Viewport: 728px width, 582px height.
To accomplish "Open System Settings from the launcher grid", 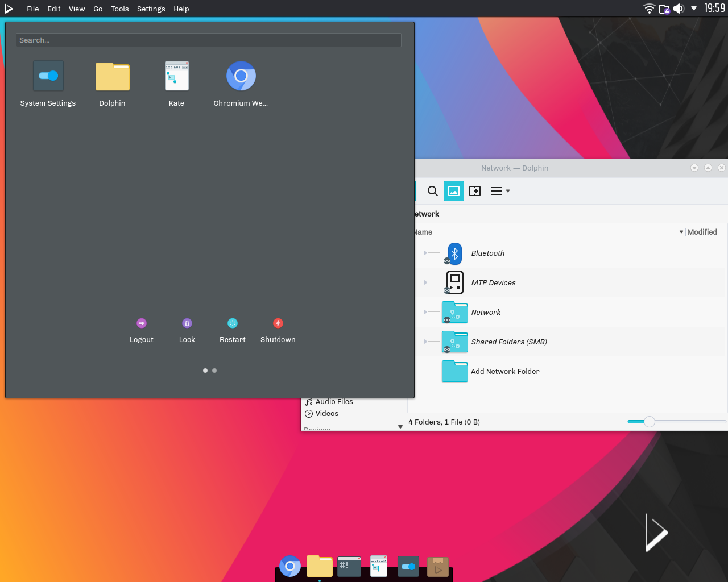I will 48,84.
